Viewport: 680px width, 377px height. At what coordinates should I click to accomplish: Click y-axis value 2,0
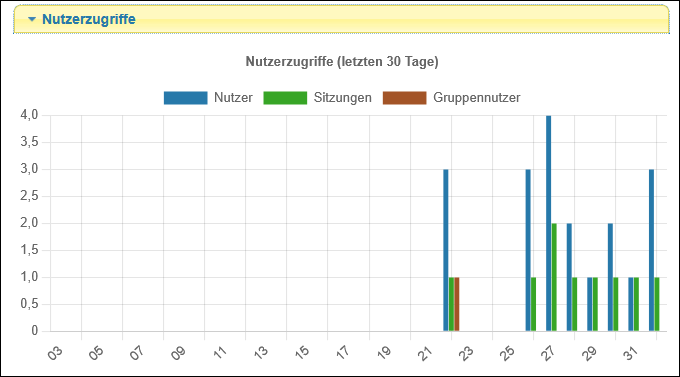click(29, 223)
